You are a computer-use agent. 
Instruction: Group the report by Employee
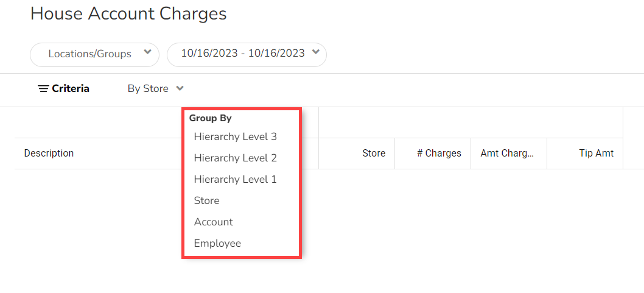[x=217, y=243]
